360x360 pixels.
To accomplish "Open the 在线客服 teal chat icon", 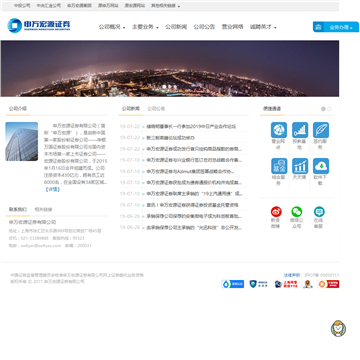I will (x=319, y=212).
